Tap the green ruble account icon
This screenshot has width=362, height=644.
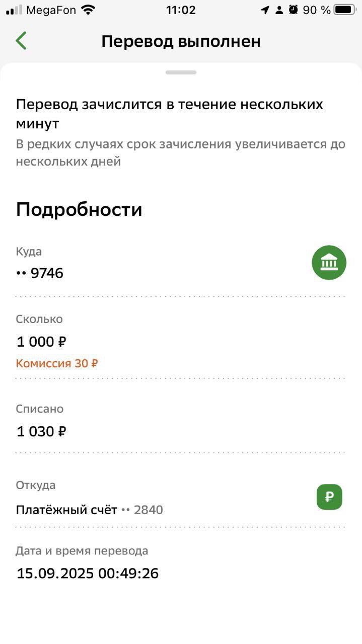click(329, 497)
